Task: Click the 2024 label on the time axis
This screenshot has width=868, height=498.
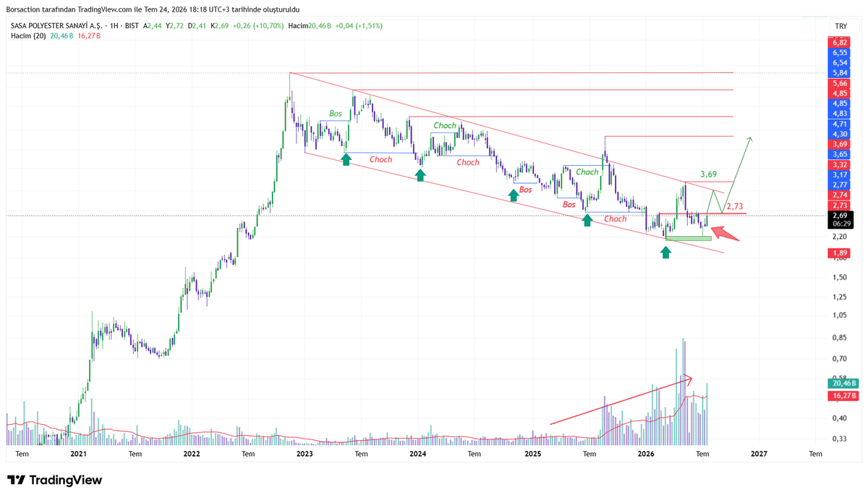Action: [418, 454]
